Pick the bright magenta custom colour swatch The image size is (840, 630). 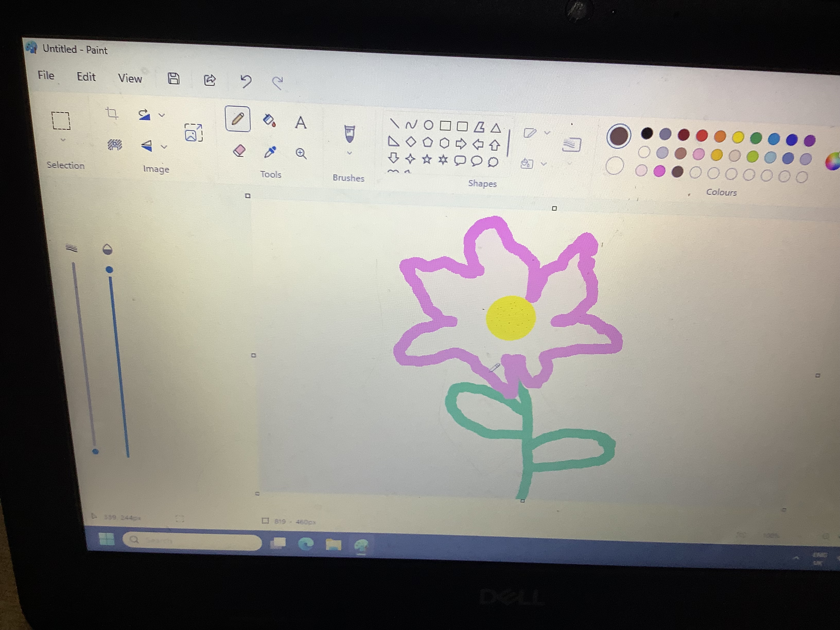(x=659, y=171)
